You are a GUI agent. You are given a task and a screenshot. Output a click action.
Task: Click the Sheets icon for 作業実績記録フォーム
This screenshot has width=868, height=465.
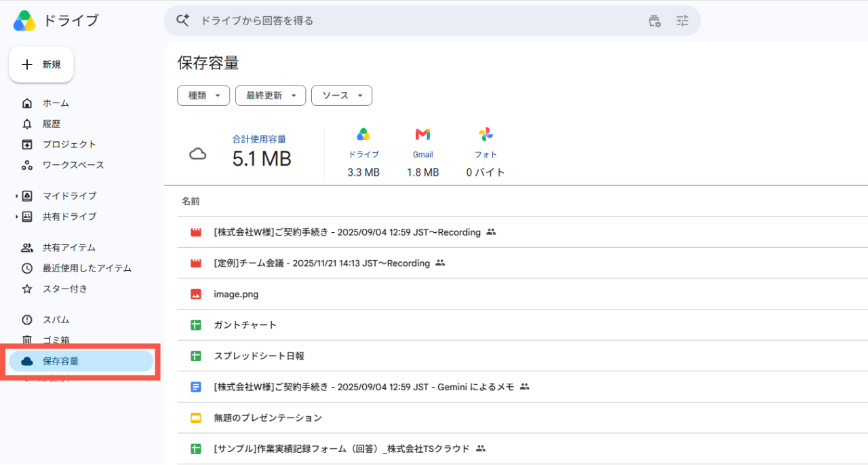pos(196,449)
